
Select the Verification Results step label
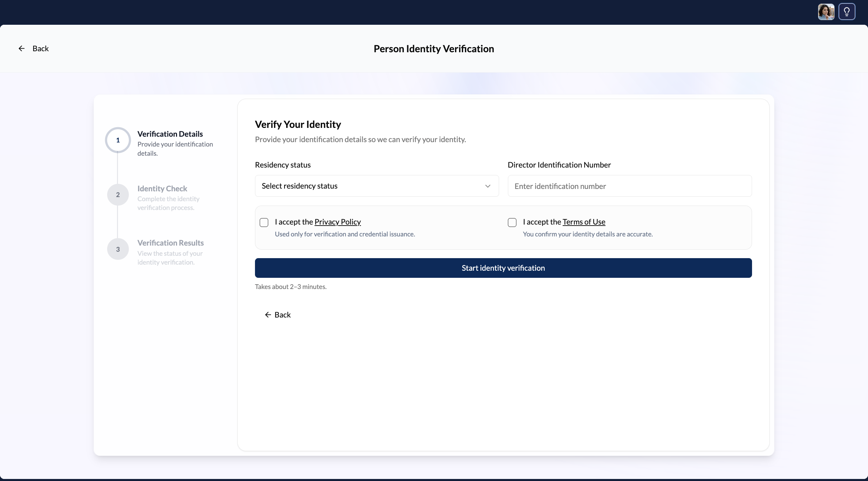171,243
